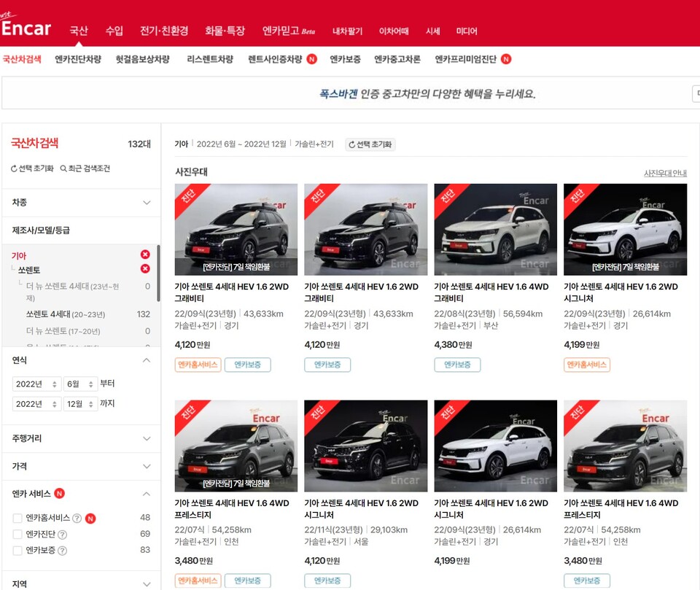700x590 pixels.
Task: Switch to 렌트사인증차량 sub-tab
Action: [x=275, y=59]
